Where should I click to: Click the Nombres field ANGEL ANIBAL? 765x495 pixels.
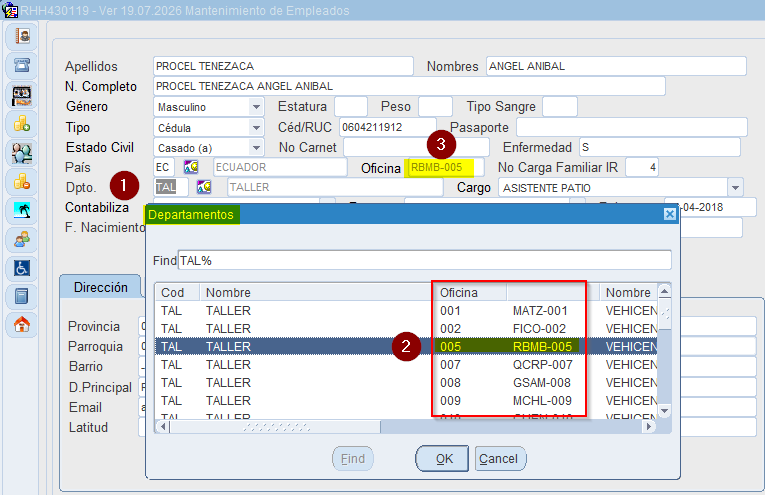616,66
